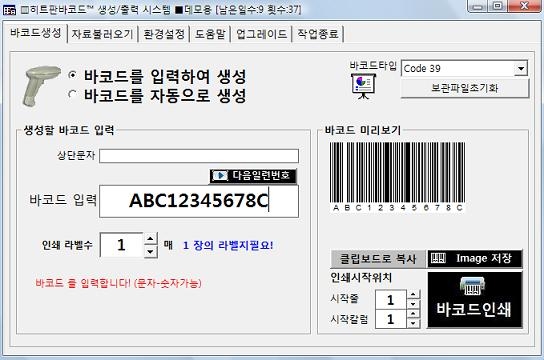
Task: Click the '상단문자' label
Action: pyautogui.click(x=76, y=155)
